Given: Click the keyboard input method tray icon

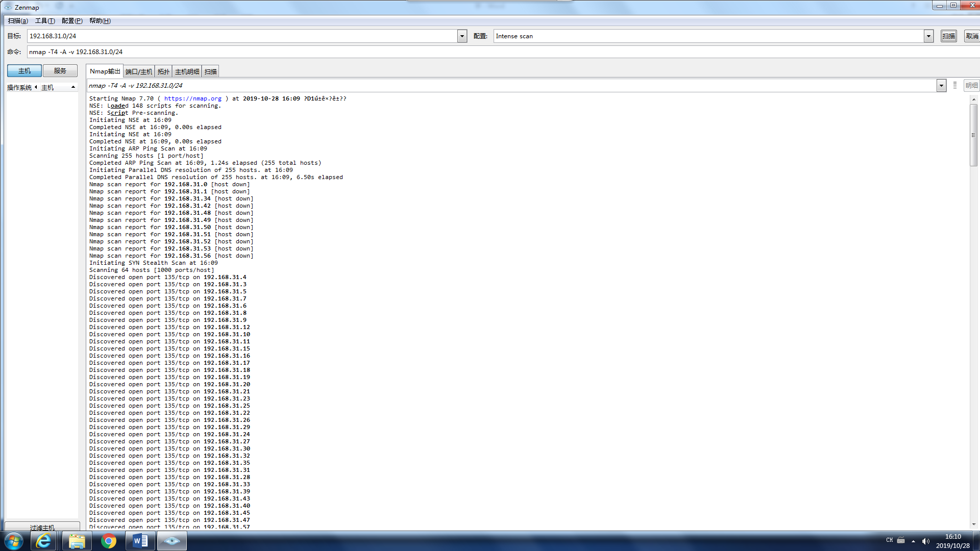Looking at the screenshot, I should point(901,540).
